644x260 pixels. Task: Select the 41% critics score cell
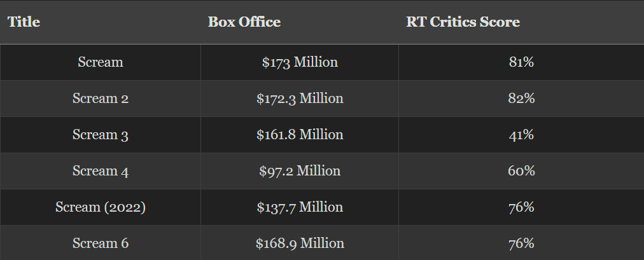pos(521,135)
